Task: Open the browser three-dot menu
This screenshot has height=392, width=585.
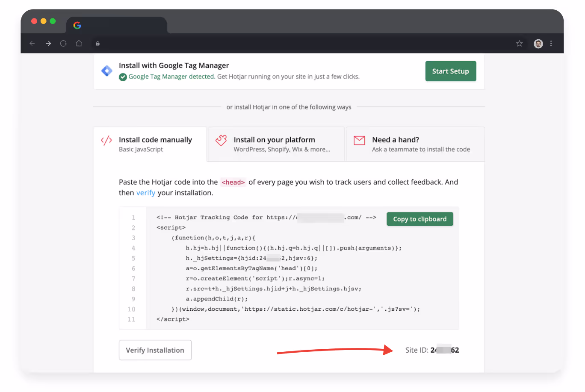Action: 551,43
